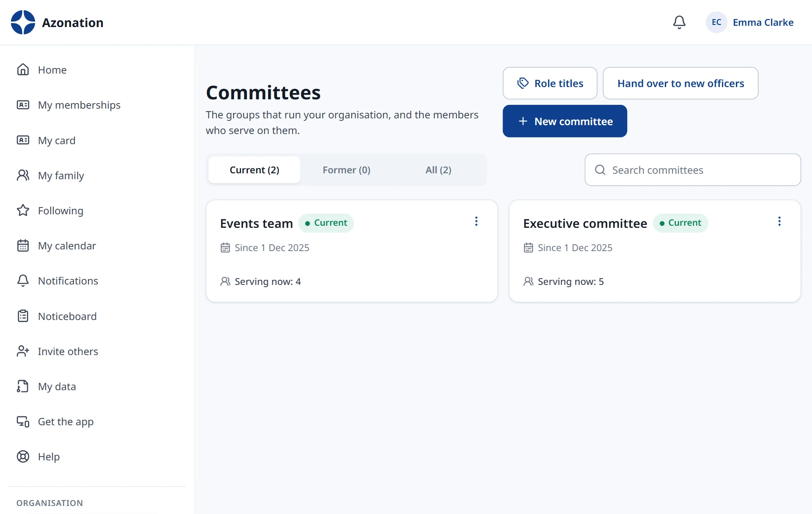Image resolution: width=812 pixels, height=514 pixels.
Task: Click the Azonation logo icon
Action: point(23,22)
